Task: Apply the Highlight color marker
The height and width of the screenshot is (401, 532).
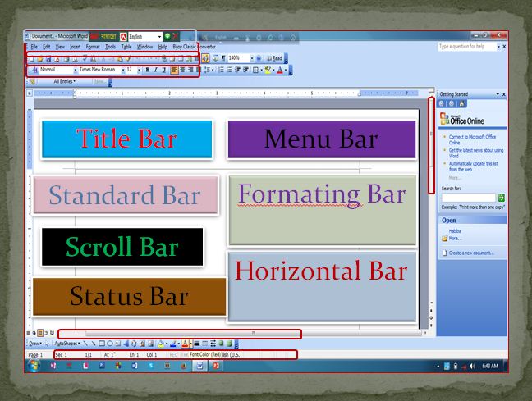Action: 268,70
